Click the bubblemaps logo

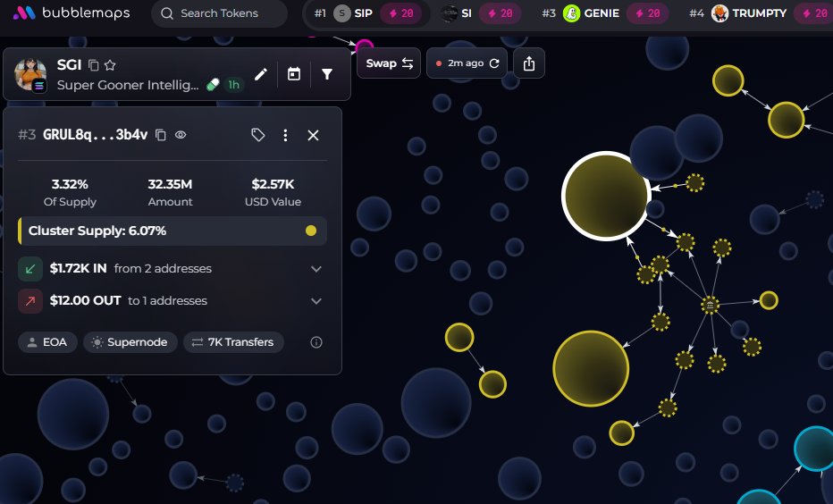(72, 13)
